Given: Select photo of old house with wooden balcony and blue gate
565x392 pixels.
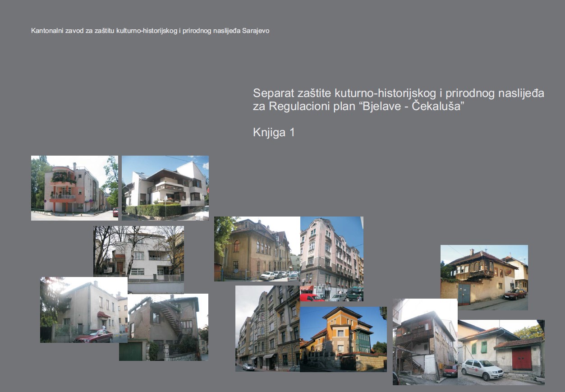Looking at the screenshot, I should (x=484, y=277).
